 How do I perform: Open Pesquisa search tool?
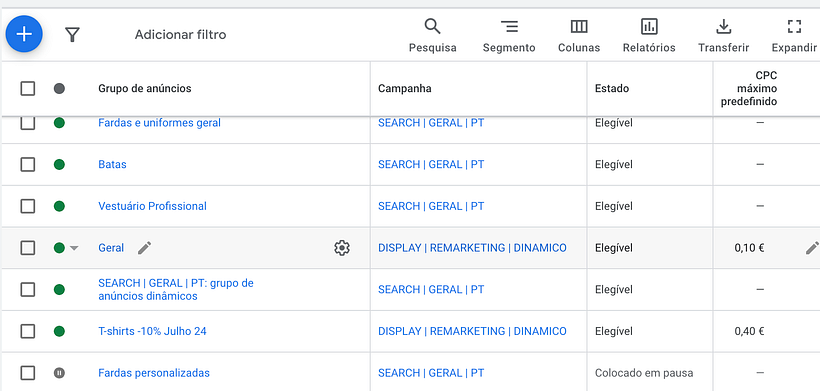click(x=432, y=35)
